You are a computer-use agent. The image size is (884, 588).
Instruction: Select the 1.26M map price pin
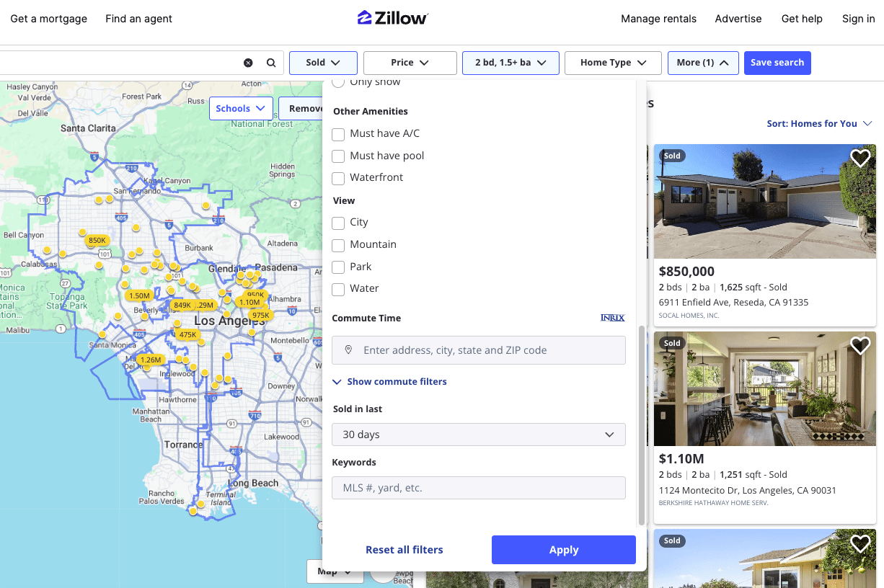point(151,360)
